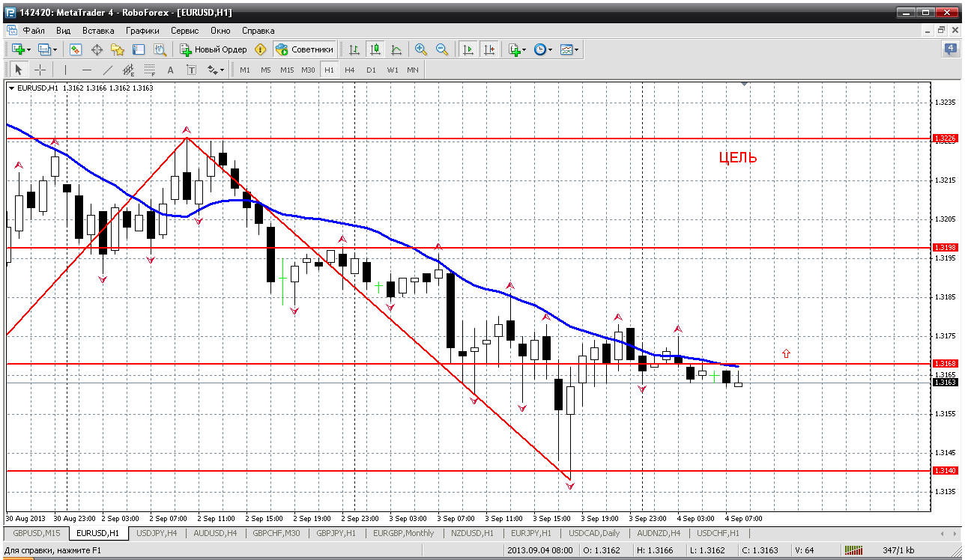Switch chart to bar chart mode
The height and width of the screenshot is (560, 965).
click(x=354, y=49)
